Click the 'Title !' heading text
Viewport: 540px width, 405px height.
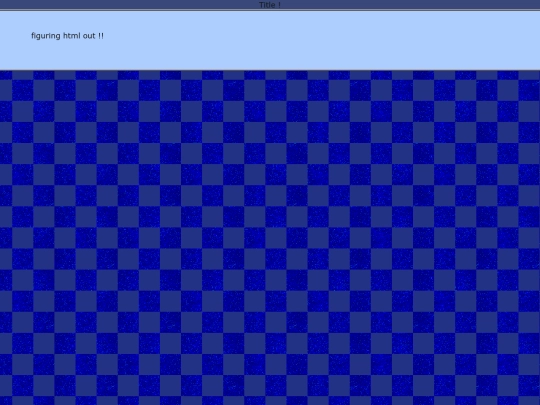(270, 5)
